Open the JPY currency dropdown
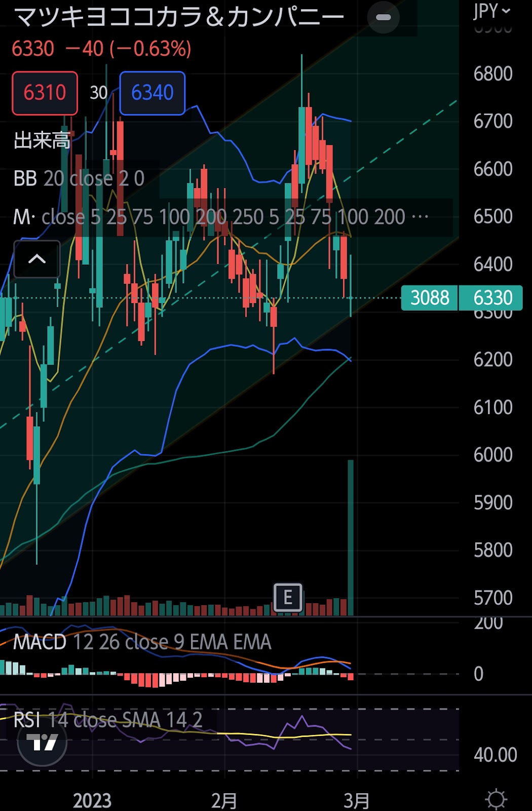 491,11
